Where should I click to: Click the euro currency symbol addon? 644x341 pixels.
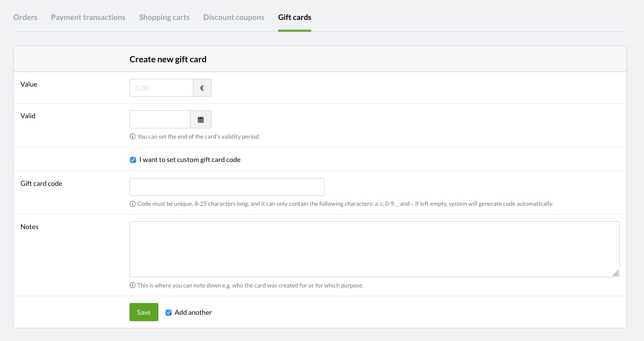point(202,88)
